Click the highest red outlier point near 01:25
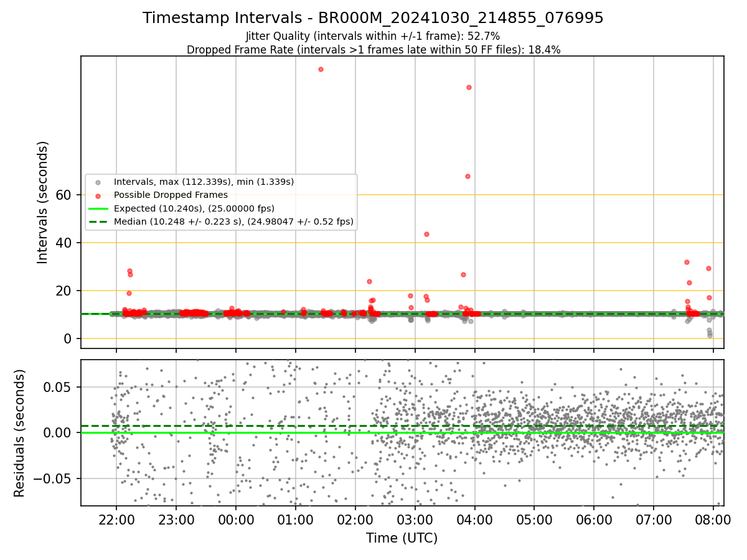 (321, 69)
